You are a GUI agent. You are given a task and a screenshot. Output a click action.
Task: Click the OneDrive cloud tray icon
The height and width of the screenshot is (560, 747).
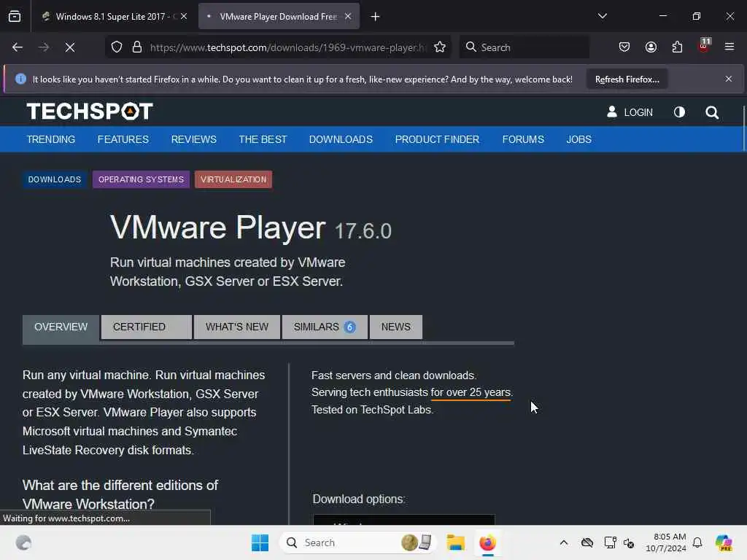click(x=587, y=542)
